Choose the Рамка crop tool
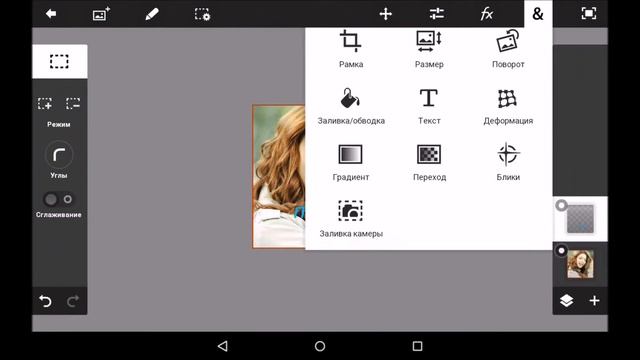 (351, 49)
